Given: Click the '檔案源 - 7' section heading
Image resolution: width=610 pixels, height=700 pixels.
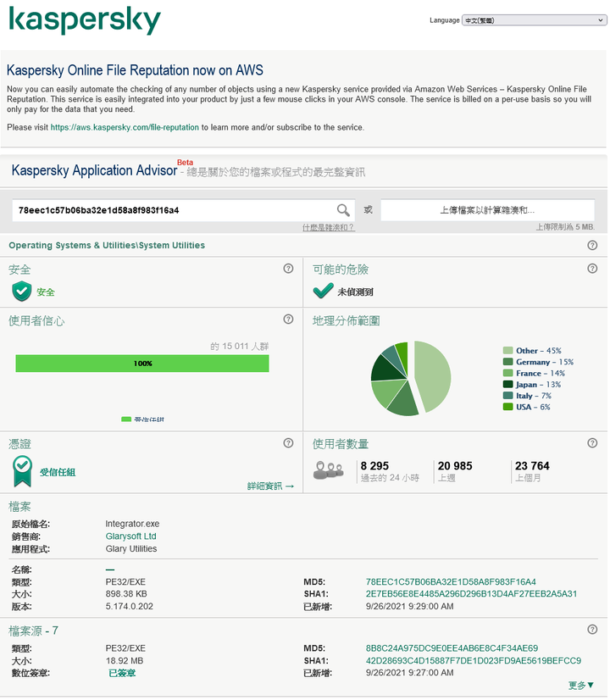Looking at the screenshot, I should pos(33,631).
